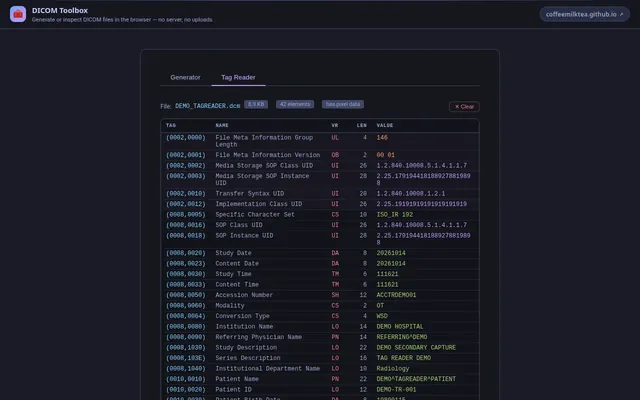Click the ACCTRDEMO01 accession value
This screenshot has width=640, height=400.
[x=396, y=295]
